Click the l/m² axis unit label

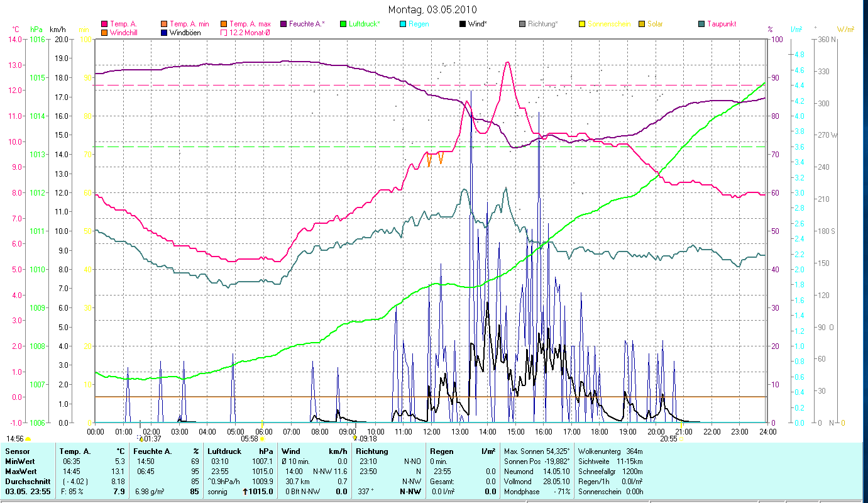click(x=796, y=29)
